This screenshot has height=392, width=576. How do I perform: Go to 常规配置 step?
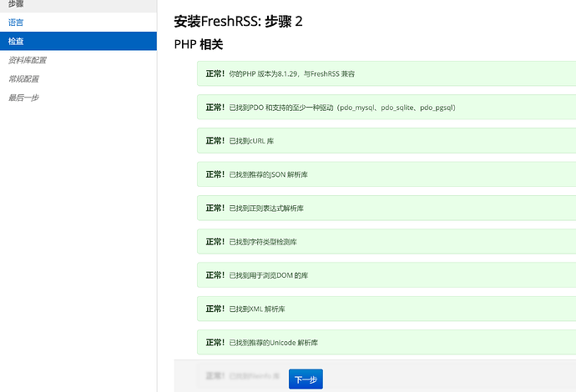point(78,78)
